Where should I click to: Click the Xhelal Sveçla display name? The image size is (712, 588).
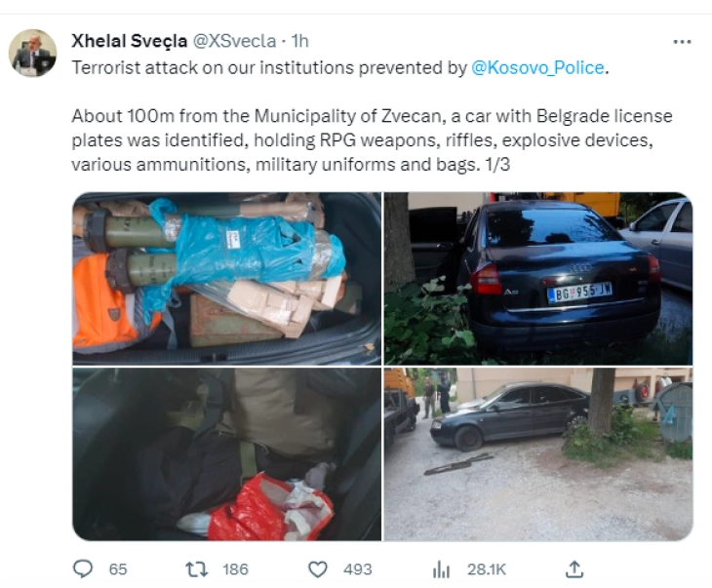pos(130,41)
